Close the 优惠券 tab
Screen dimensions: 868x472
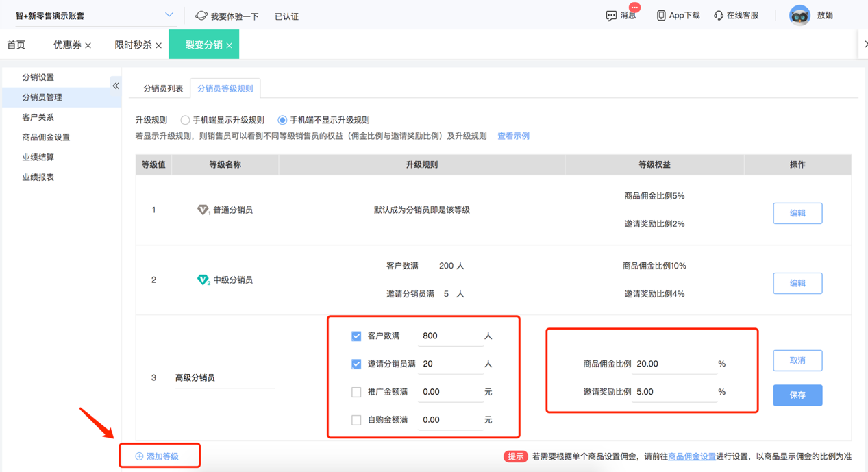coord(88,45)
